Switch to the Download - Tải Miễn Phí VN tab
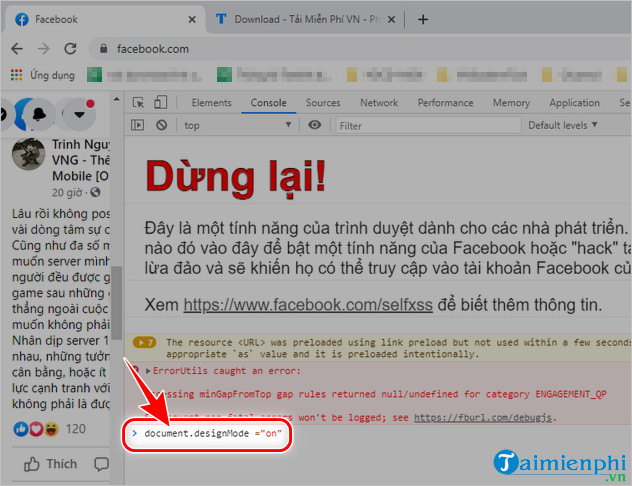This screenshot has height=486, width=632. [x=304, y=19]
